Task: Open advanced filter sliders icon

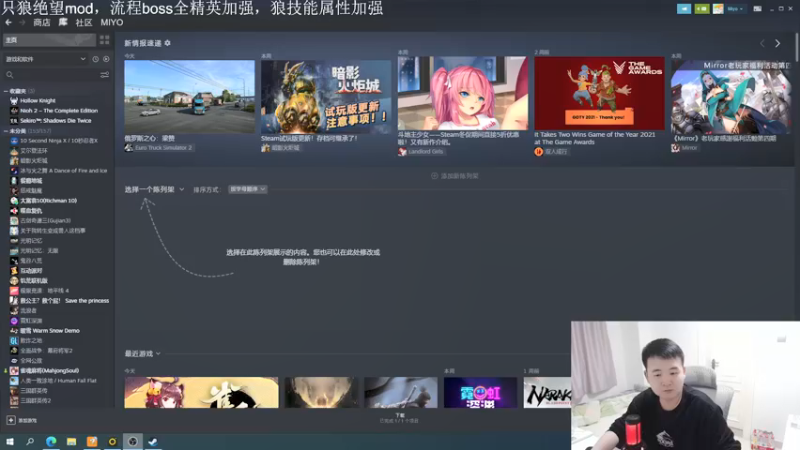Action: click(105, 75)
